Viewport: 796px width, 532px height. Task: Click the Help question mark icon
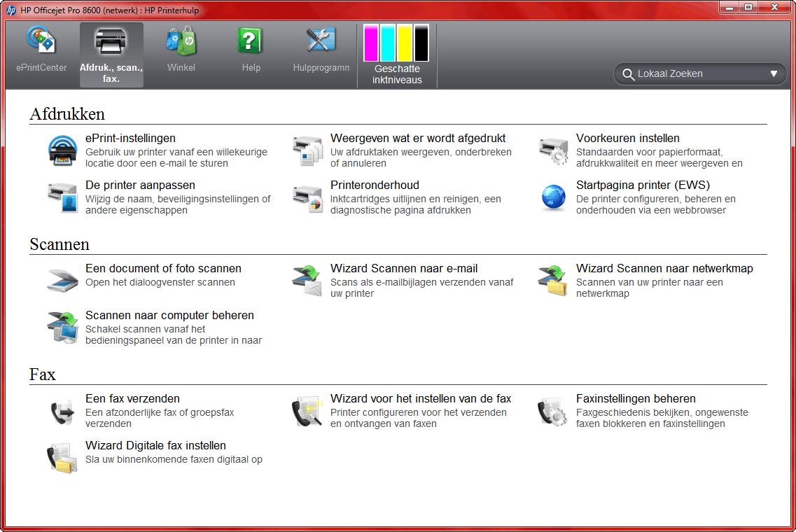click(250, 41)
